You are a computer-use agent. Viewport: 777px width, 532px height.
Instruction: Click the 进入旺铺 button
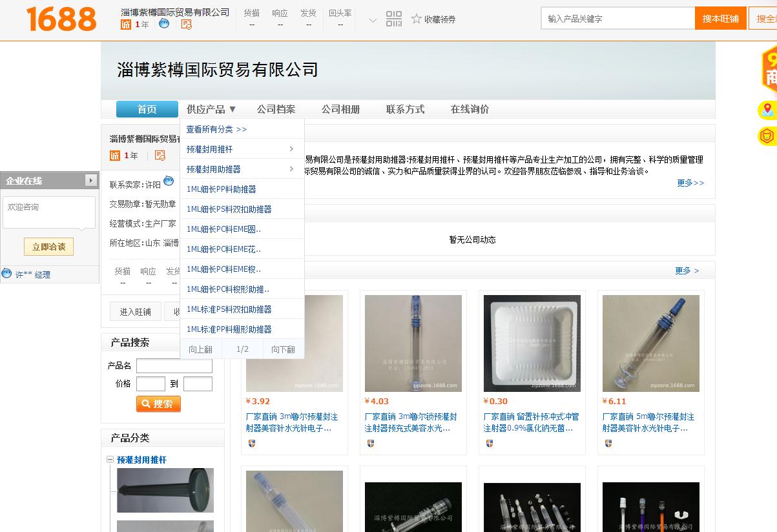pyautogui.click(x=136, y=312)
